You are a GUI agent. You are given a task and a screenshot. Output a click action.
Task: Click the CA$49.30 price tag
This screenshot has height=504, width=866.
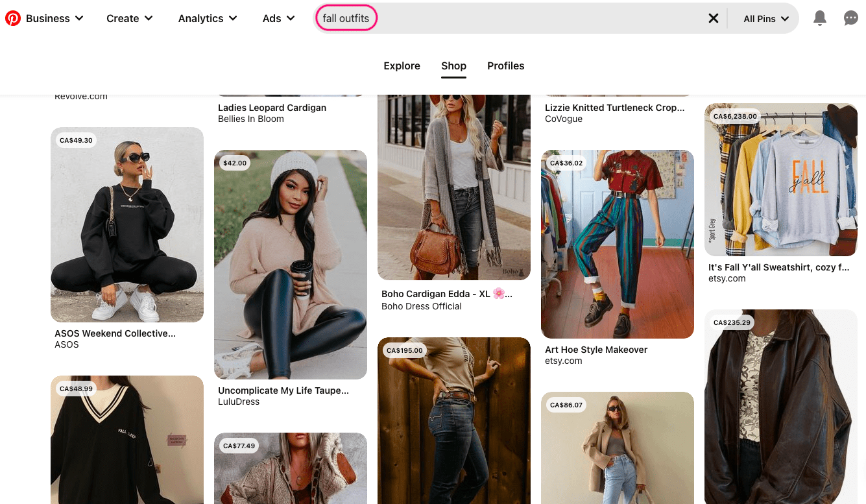[x=76, y=139]
